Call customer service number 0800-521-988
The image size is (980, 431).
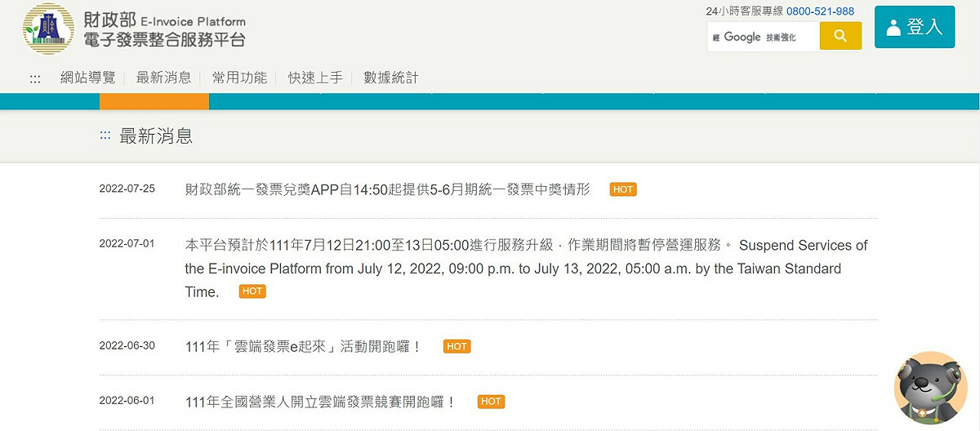click(820, 11)
